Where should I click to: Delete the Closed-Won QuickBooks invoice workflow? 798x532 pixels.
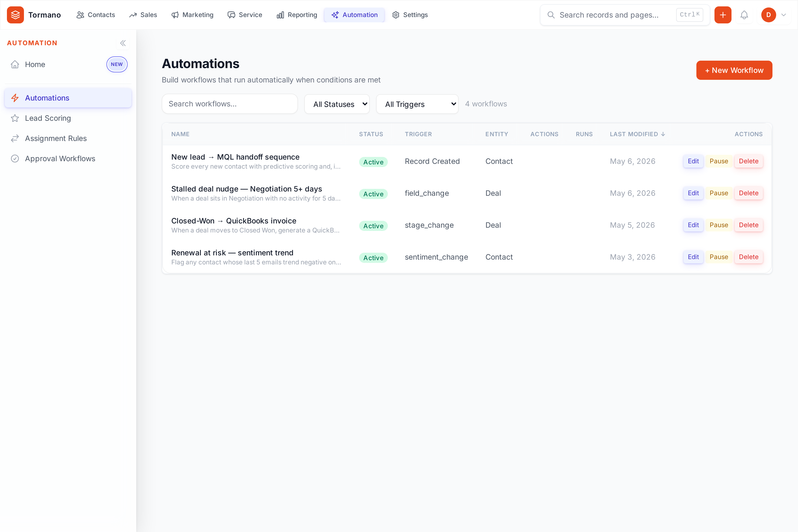pyautogui.click(x=749, y=225)
